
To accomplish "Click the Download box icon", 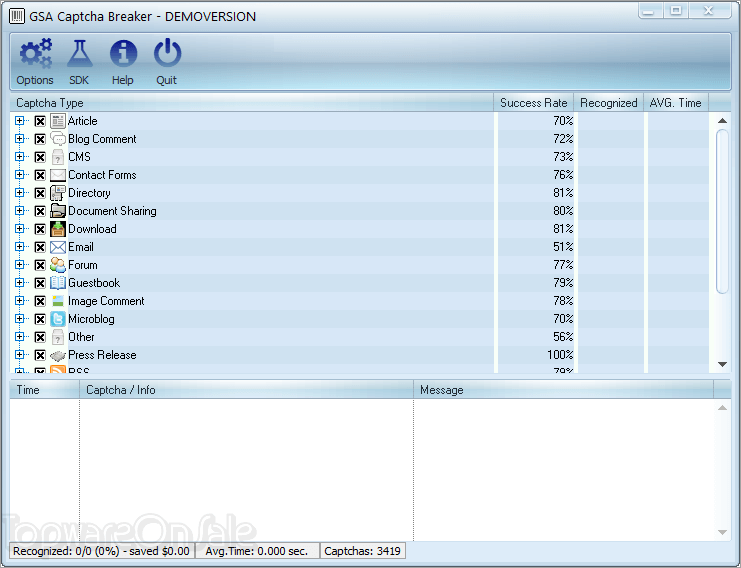I will tap(58, 229).
